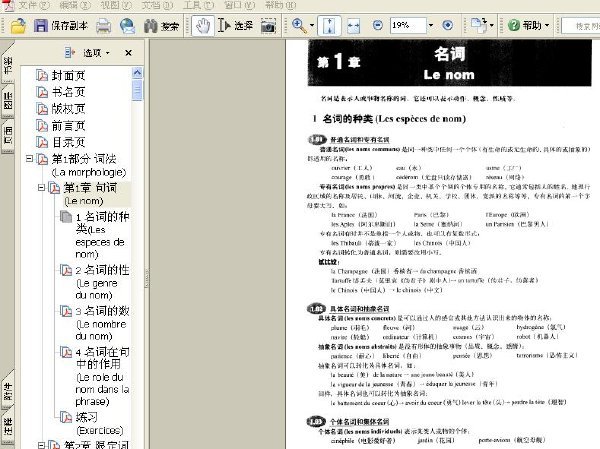Collapse the 第1章 名词 tree node
Viewport: 600px width, 449px height.
tap(41, 187)
